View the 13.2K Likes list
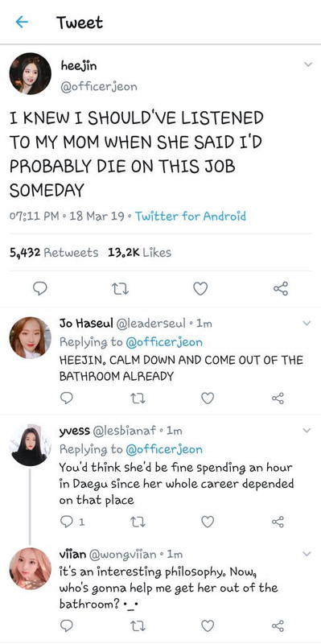 (x=139, y=252)
